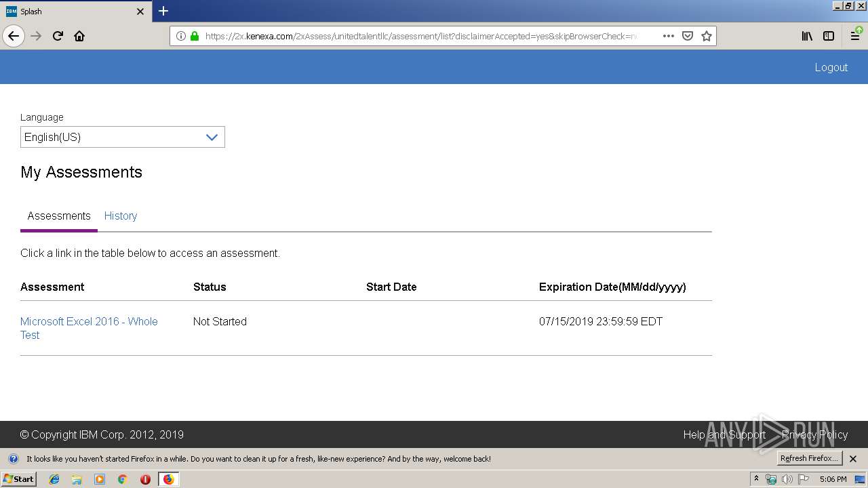The height and width of the screenshot is (488, 868).
Task: Select the Splash browser tab
Action: 76,12
